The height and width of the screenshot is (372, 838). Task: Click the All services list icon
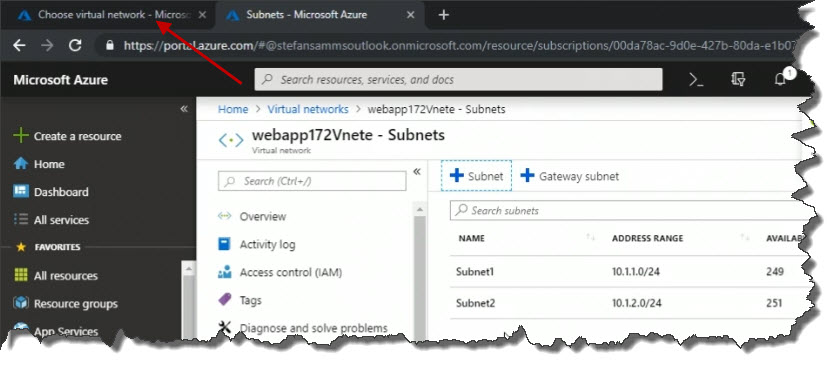pos(21,219)
